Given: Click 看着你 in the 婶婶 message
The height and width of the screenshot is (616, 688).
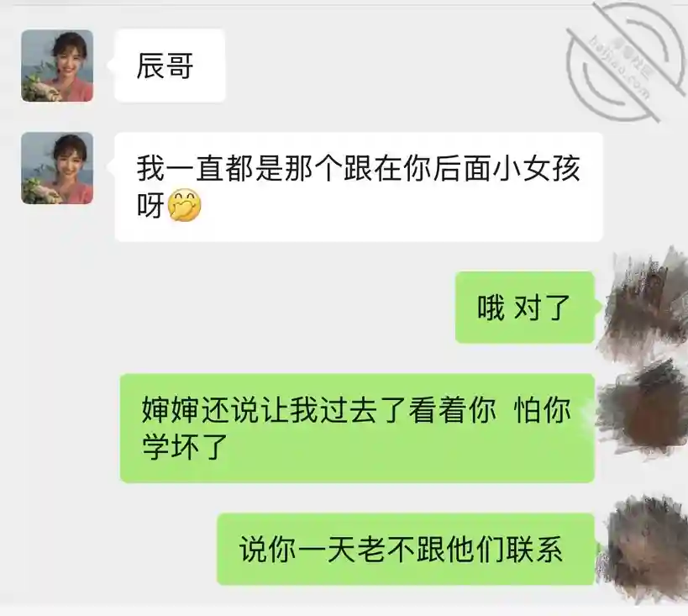Looking at the screenshot, I should pos(452,409).
